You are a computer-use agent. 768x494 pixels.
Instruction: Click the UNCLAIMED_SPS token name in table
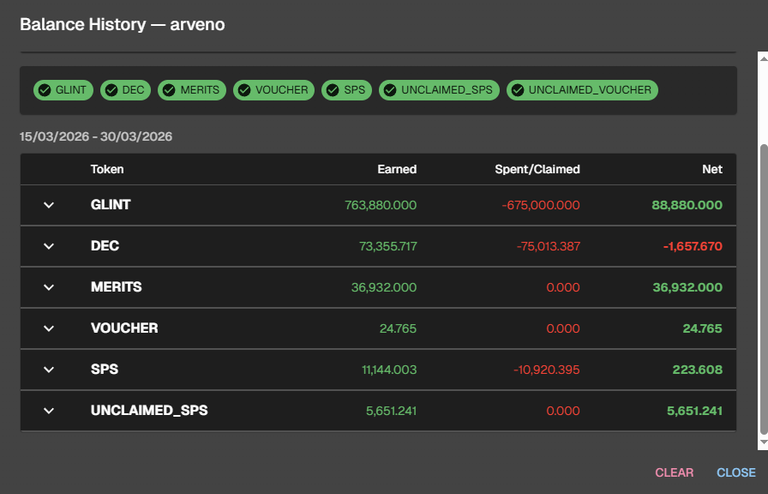[x=149, y=410]
